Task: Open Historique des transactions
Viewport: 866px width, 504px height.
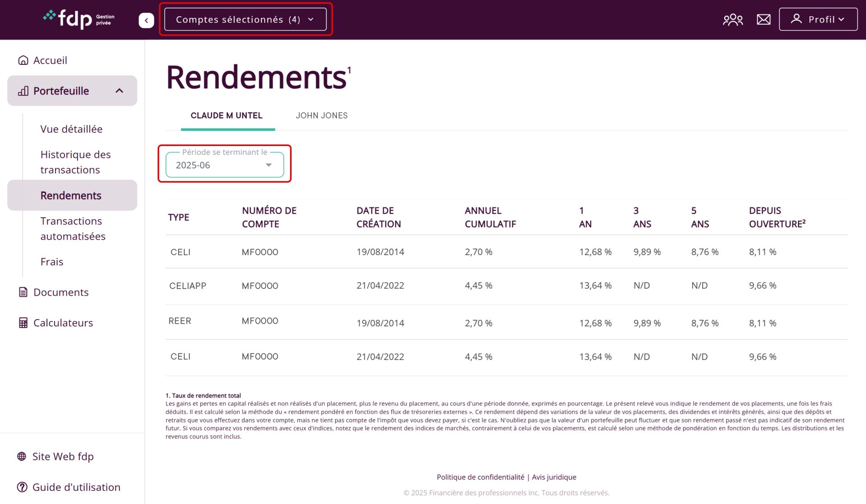Action: coord(75,162)
